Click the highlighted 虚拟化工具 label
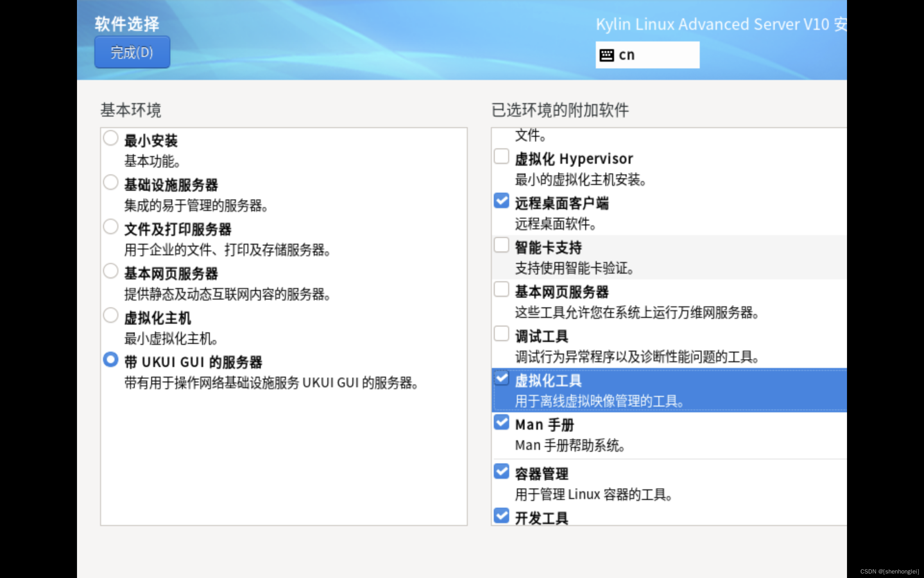 (548, 381)
